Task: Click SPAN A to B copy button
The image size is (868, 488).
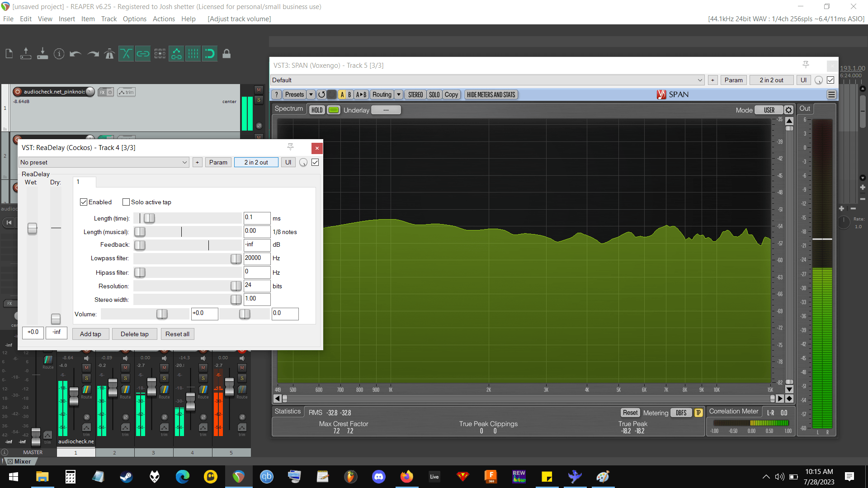Action: pos(361,94)
